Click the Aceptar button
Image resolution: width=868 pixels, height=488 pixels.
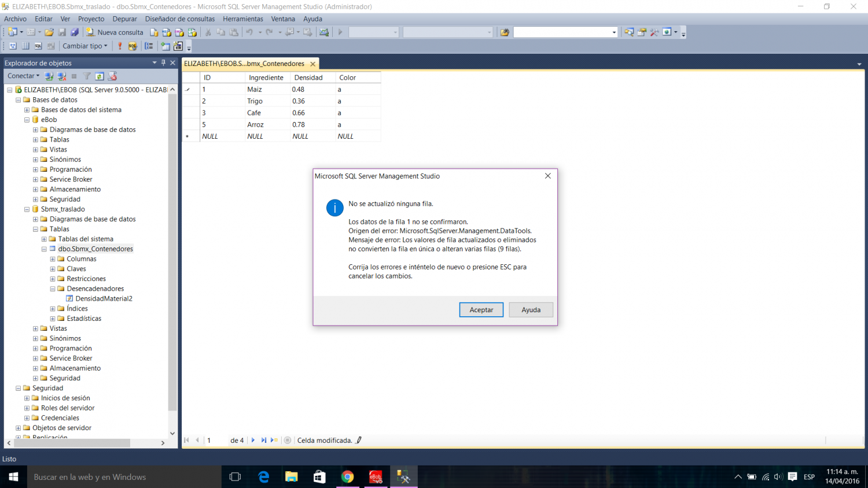481,310
